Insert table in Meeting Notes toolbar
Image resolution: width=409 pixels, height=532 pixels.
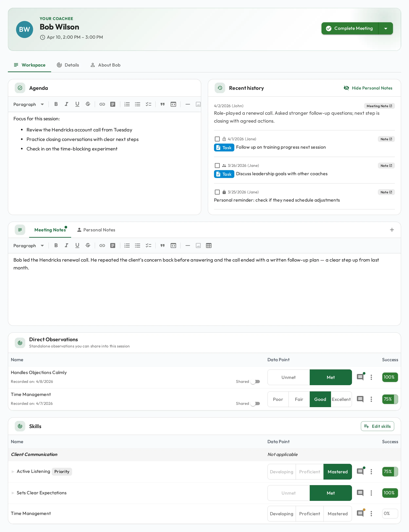tap(209, 245)
